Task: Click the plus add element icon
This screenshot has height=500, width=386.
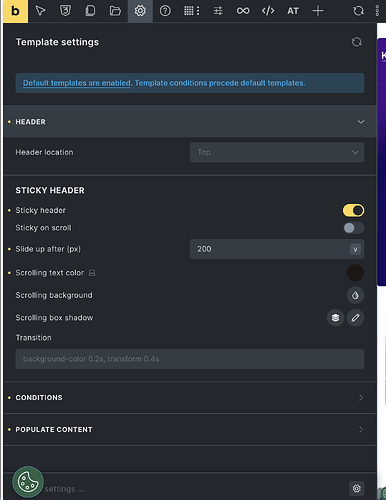Action: (x=318, y=11)
